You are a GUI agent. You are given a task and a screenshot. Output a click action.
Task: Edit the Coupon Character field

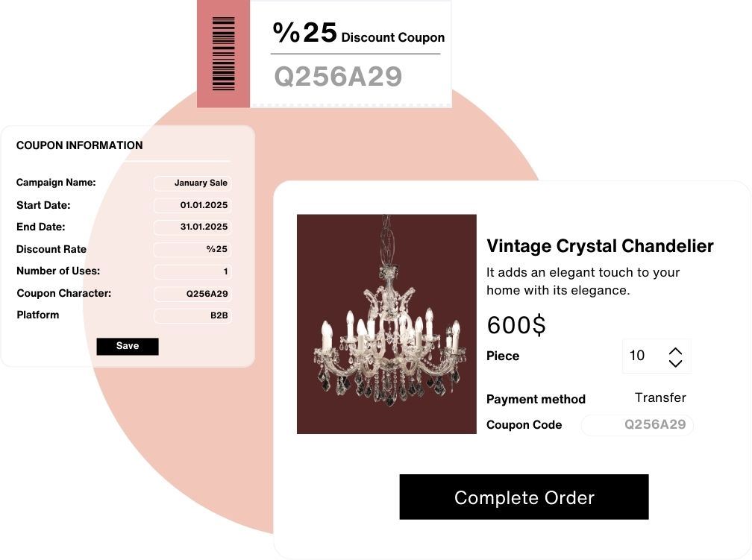(192, 294)
